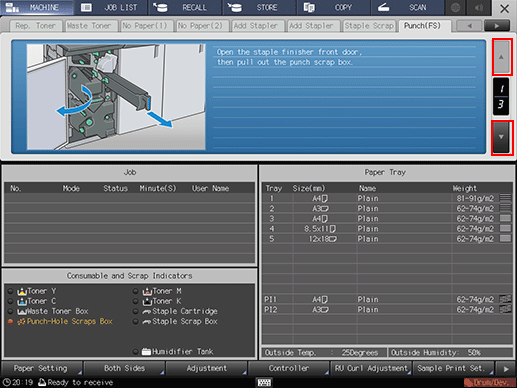517x388 pixels.
Task: Go to previous instruction page with up arrow
Action: coord(501,57)
